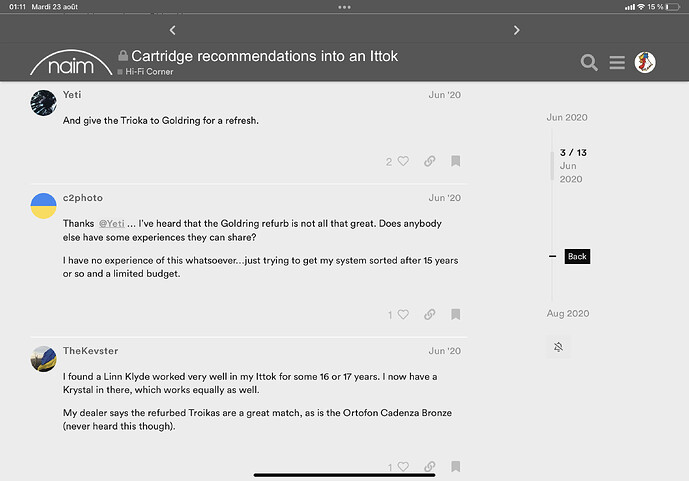Viewport: 689px width, 481px height.
Task: Jump to Jun 2020 timeline start
Action: [567, 118]
